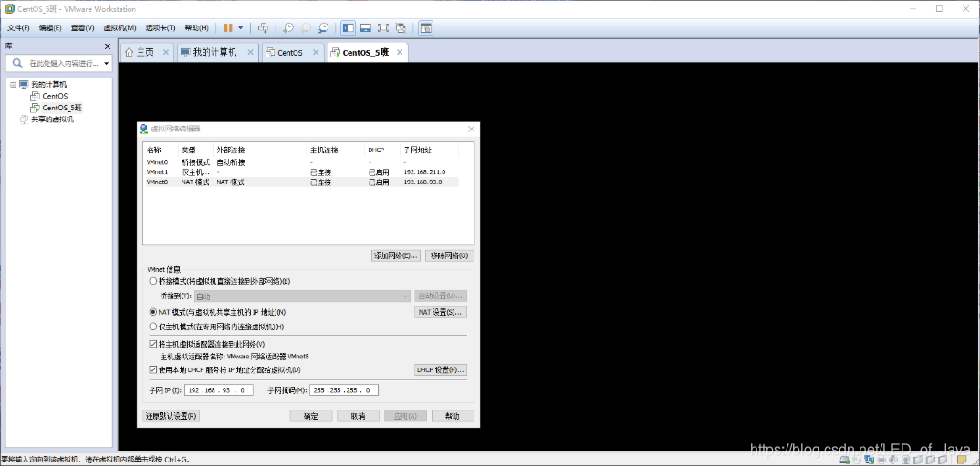Viewport: 980px width, 467px height.
Task: Open the library search filter dropdown arrow
Action: [107, 64]
